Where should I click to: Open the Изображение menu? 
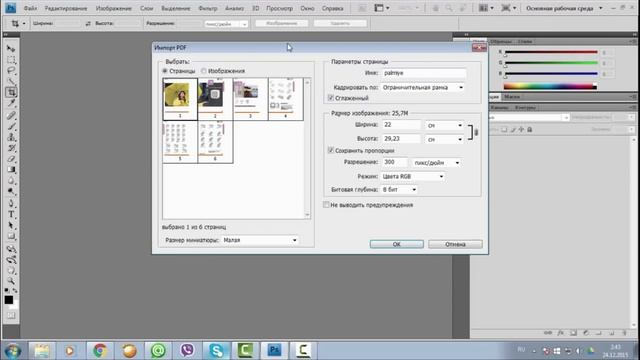(113, 8)
